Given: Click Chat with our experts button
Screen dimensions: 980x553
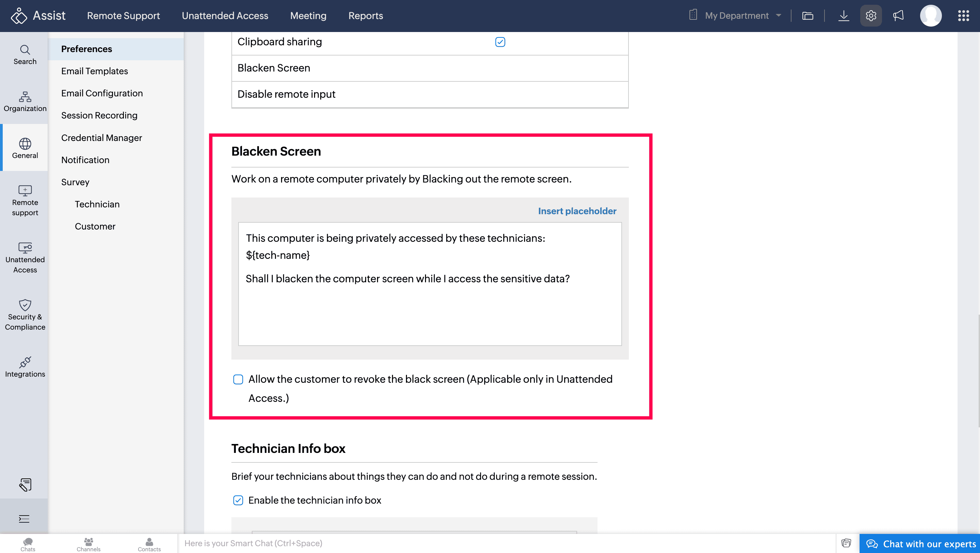Looking at the screenshot, I should click(x=920, y=544).
